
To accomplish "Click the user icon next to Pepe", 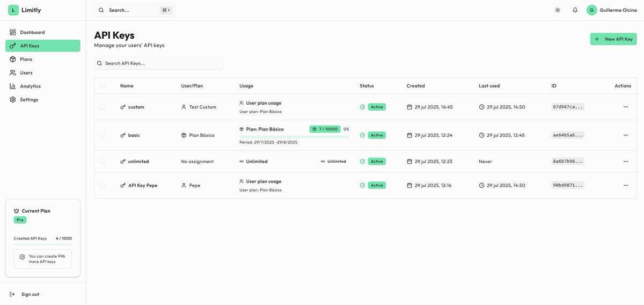I will [184, 185].
